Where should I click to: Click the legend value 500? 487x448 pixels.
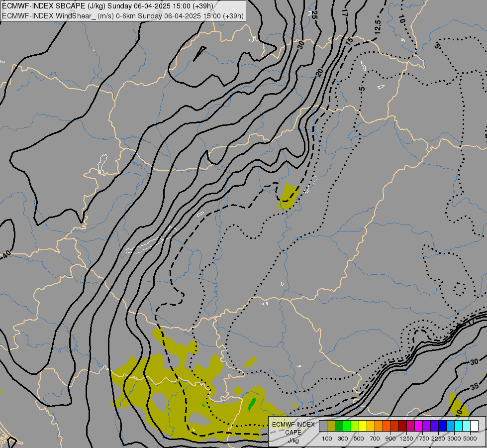coord(359,439)
